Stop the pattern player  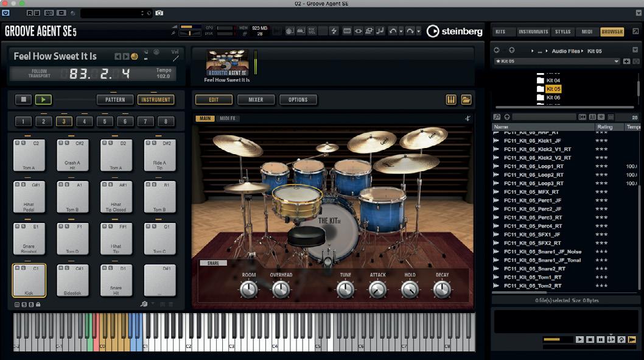tap(23, 99)
